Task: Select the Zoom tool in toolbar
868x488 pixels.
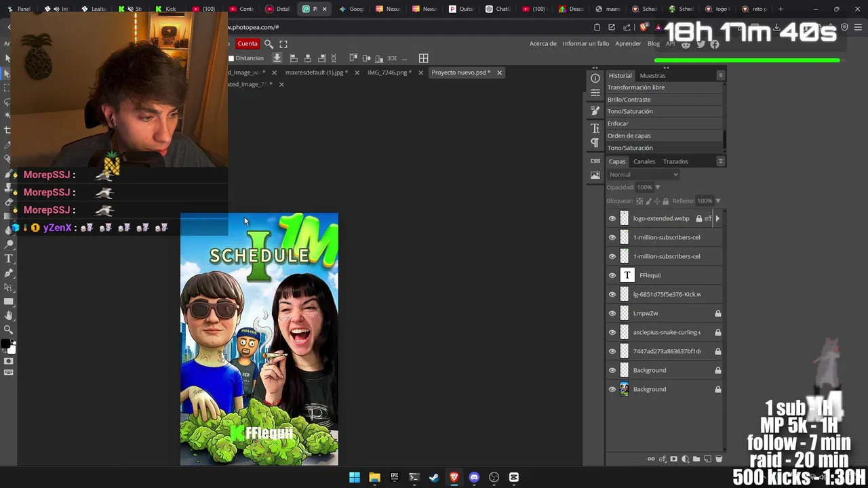Action: point(9,330)
